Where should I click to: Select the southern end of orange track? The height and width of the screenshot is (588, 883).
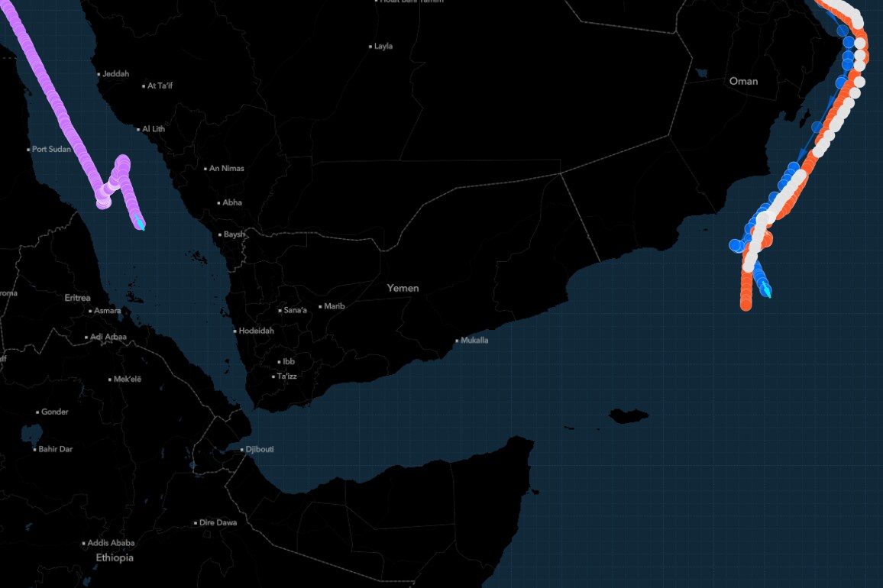(746, 304)
